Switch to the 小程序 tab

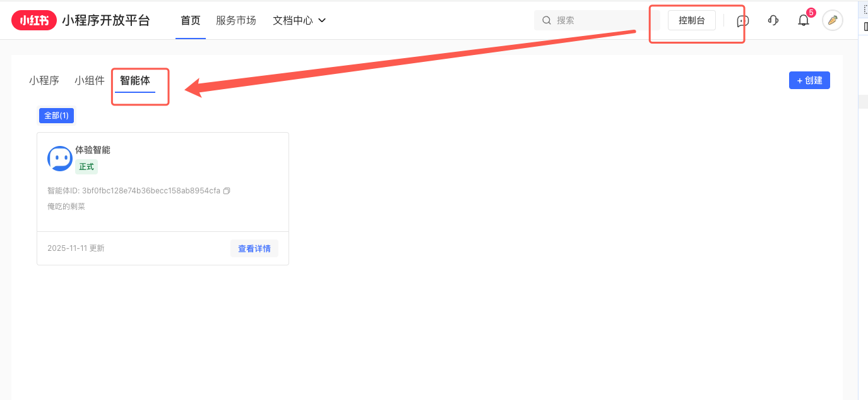[x=44, y=80]
